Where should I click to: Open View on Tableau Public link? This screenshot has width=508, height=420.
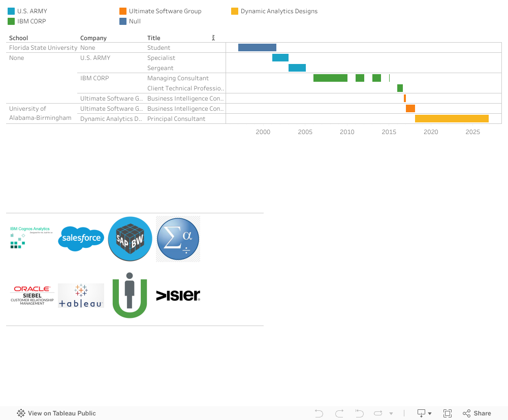coord(56,413)
